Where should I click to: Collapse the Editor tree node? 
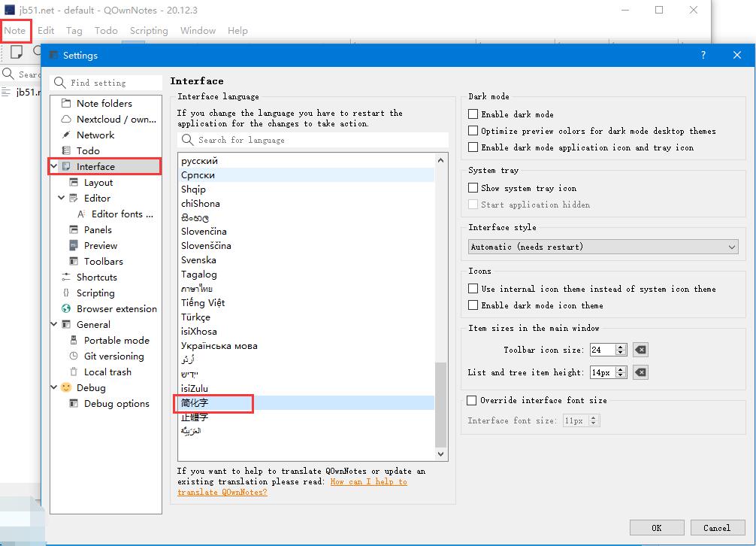coord(61,198)
